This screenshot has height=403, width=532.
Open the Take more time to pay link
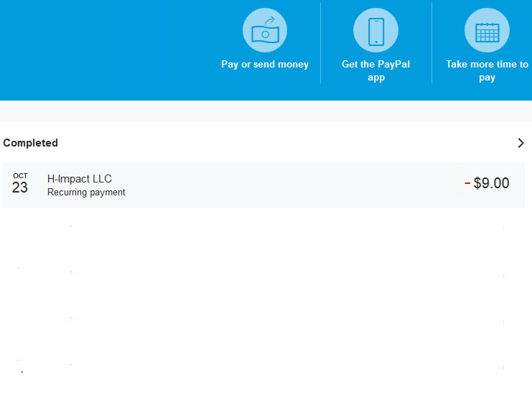(487, 70)
